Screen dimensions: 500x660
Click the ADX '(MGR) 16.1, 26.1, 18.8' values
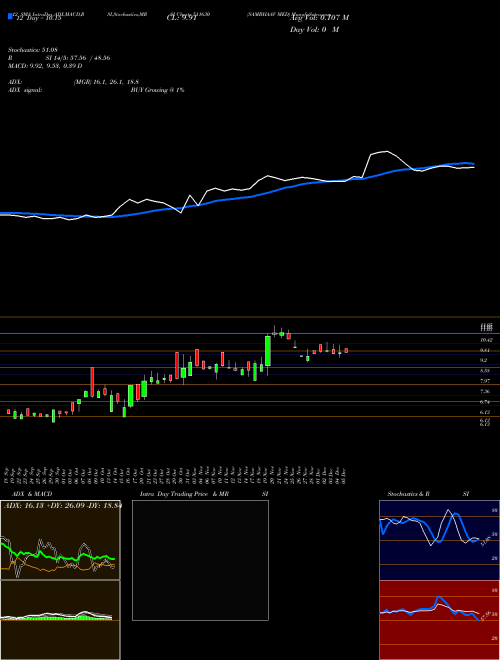tap(106, 82)
